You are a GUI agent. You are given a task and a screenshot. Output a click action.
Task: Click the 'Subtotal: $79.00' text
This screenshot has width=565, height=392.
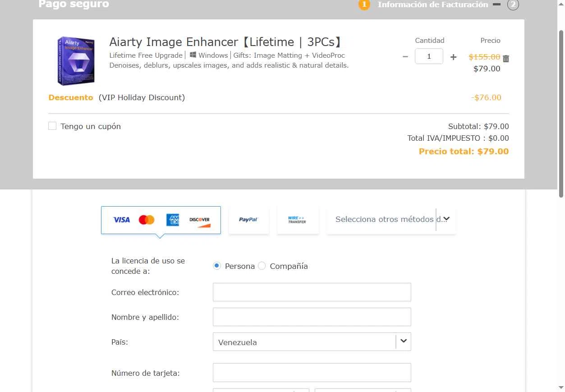478,126
